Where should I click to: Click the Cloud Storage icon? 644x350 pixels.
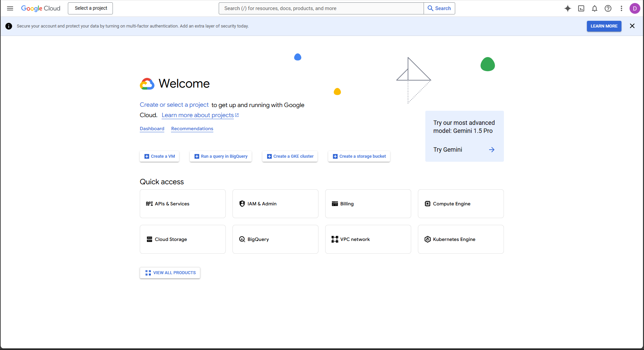(x=149, y=239)
